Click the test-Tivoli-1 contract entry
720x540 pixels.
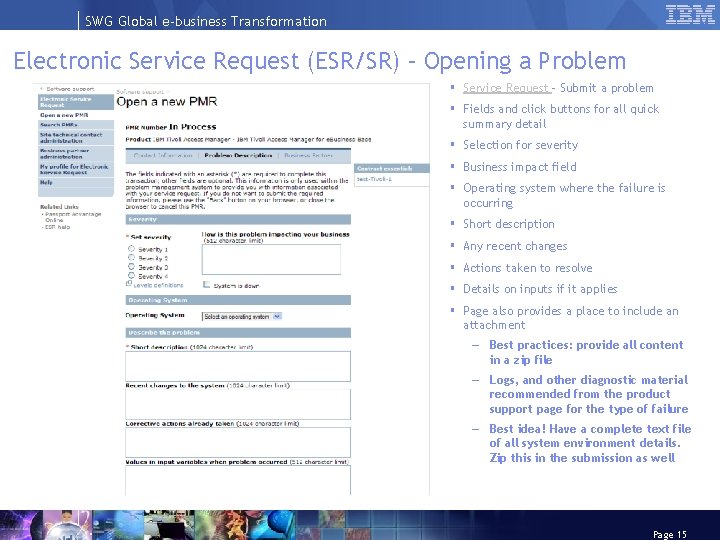(x=374, y=179)
